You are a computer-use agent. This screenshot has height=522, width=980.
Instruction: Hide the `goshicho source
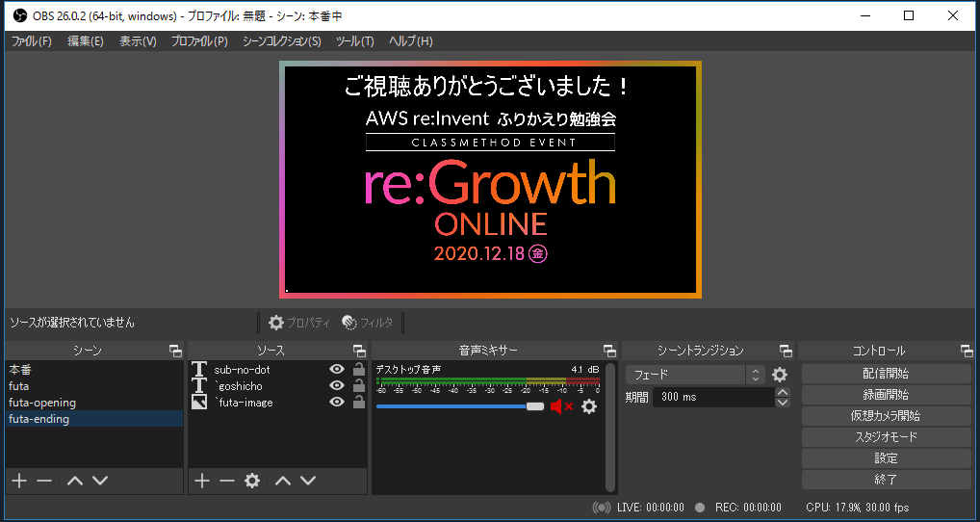coord(337,385)
